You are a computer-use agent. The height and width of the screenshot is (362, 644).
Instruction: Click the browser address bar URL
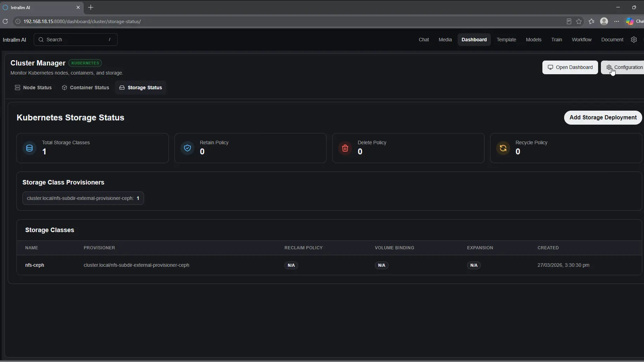click(82, 21)
